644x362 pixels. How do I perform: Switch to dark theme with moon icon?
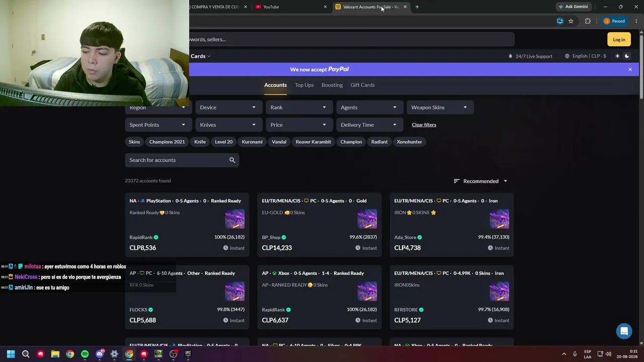pos(627,56)
